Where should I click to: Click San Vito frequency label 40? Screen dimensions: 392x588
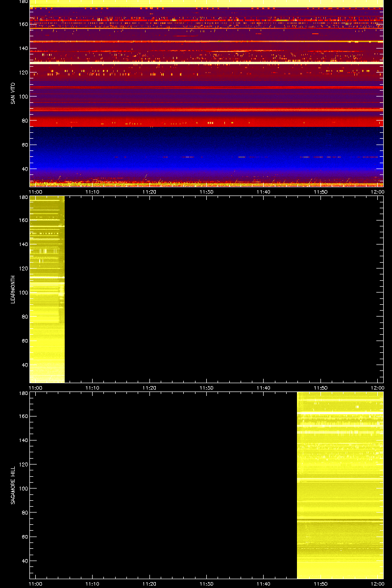click(24, 169)
